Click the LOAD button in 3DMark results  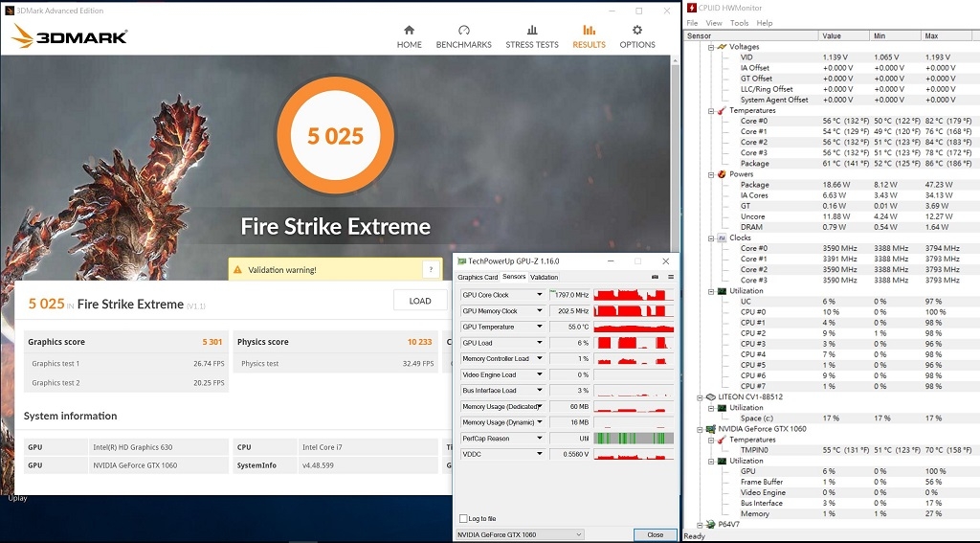[420, 301]
